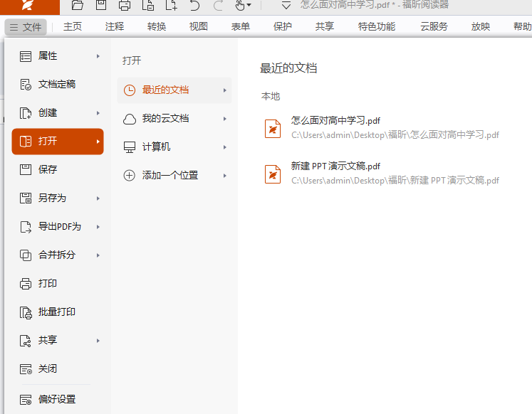This screenshot has width=532, height=414.
Task: Expand the 合并拆分 submenu arrow
Action: pos(98,255)
